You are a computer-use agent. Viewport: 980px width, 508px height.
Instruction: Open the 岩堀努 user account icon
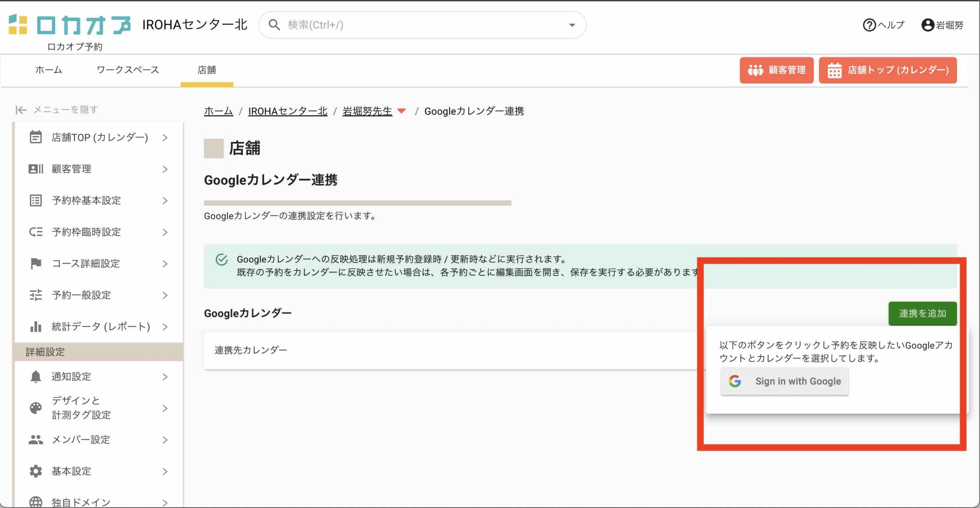coord(928,25)
